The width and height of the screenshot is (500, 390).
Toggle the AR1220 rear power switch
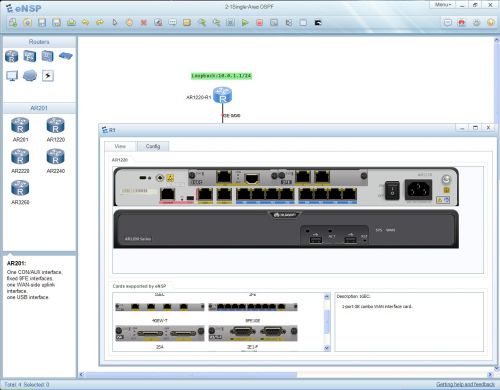[x=392, y=190]
